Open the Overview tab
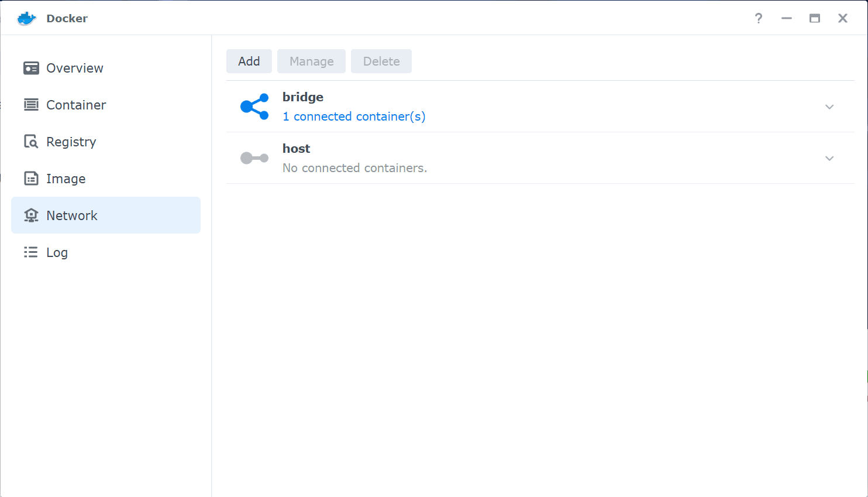Viewport: 868px width, 497px height. click(x=75, y=68)
